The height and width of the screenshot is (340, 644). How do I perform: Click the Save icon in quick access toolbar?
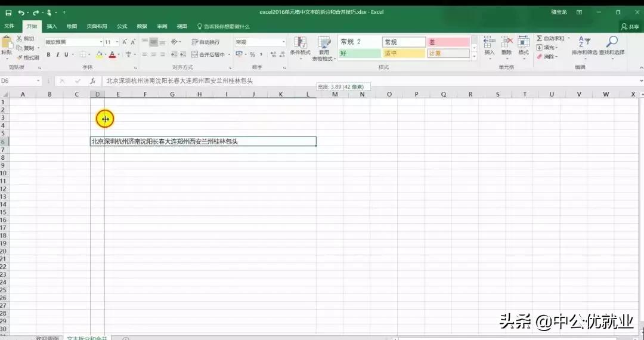[x=8, y=12]
